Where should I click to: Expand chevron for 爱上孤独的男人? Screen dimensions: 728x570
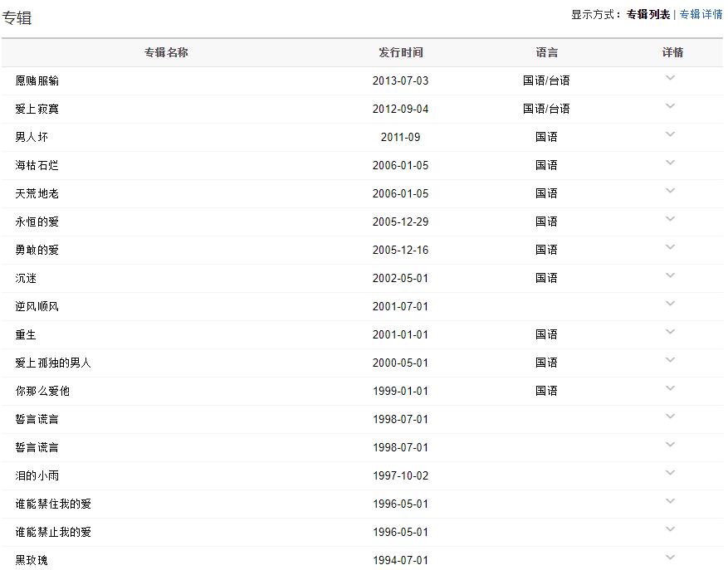(x=671, y=360)
